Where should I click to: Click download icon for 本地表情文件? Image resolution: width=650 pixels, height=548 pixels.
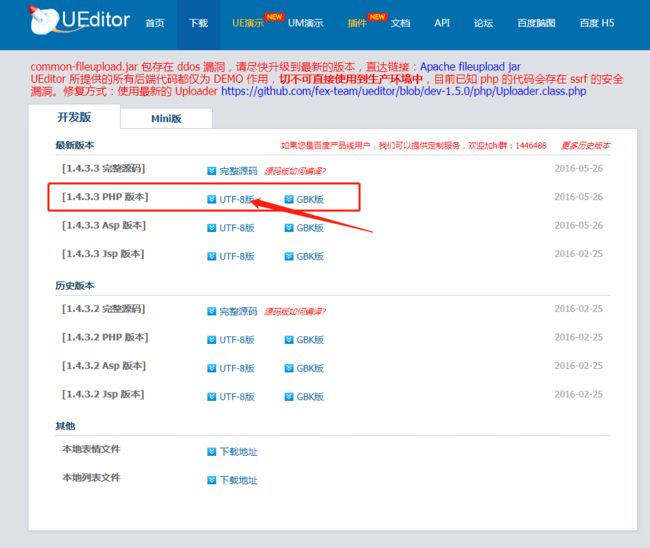(211, 451)
